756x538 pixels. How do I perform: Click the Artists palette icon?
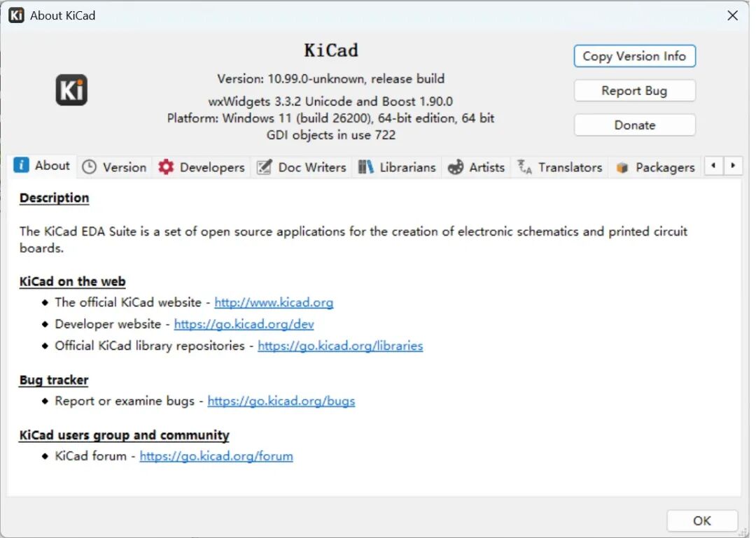pos(456,167)
